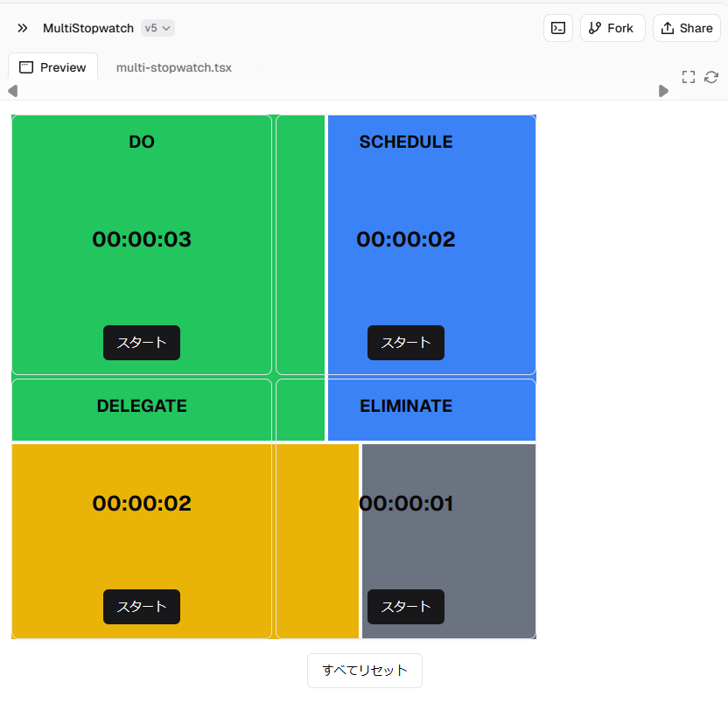Click the SCHEDULE heading text
The height and width of the screenshot is (710, 728).
coord(406,142)
